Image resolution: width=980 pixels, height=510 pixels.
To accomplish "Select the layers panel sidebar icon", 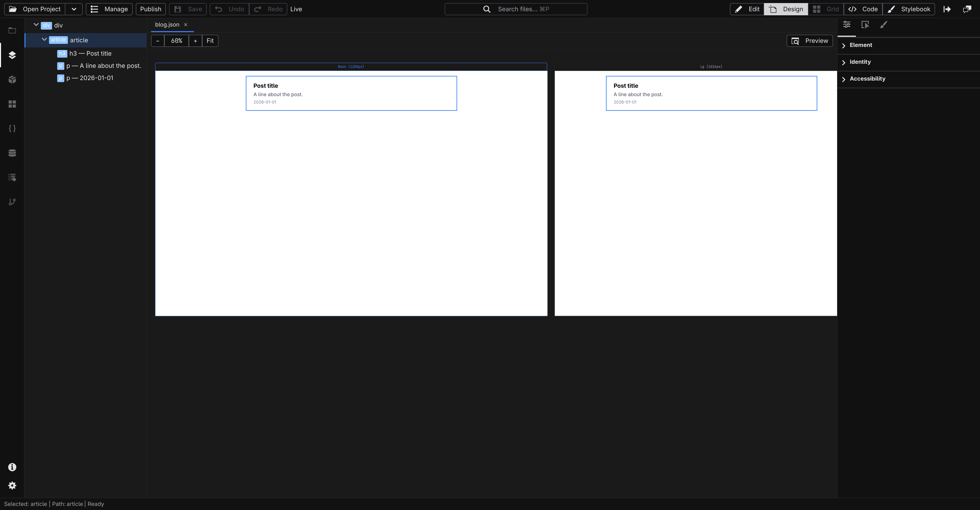I will click(x=12, y=55).
